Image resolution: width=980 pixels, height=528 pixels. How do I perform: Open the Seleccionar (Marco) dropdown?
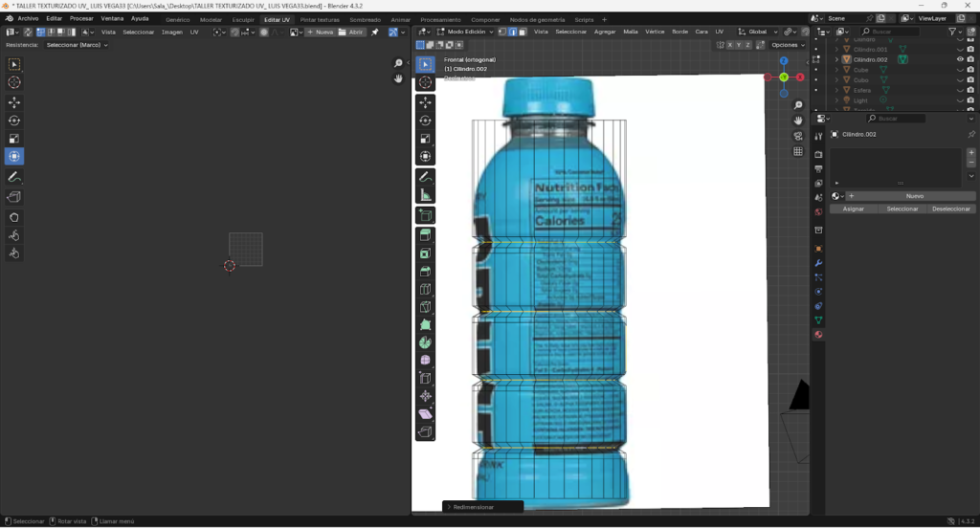77,45
